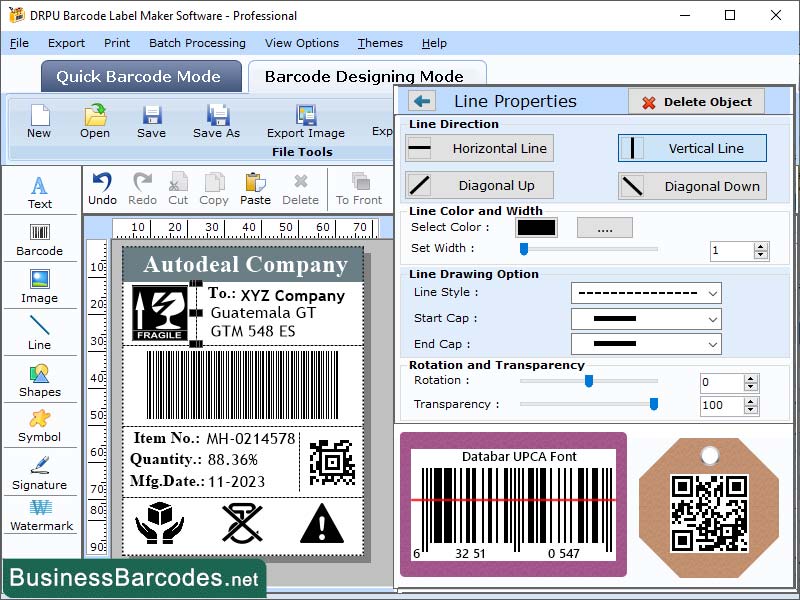Select the Barcode tool from the sidebar
This screenshot has height=600, width=800.
[40, 237]
